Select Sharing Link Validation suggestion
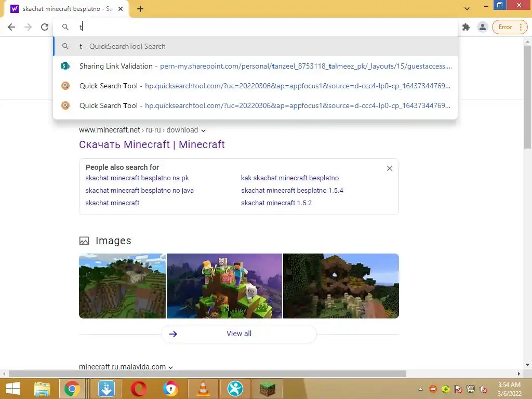 pos(256,66)
